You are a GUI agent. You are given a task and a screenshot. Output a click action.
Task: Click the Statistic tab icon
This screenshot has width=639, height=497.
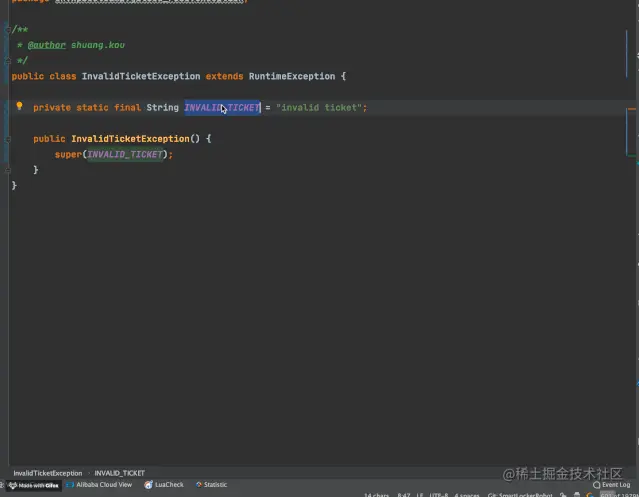[x=199, y=485]
